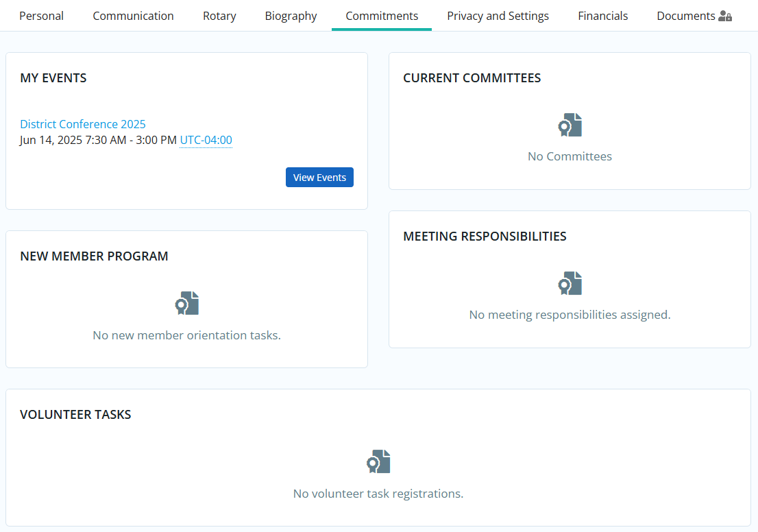Click the certificate icon in Volunteer Tasks
This screenshot has width=758, height=532.
[x=378, y=462]
